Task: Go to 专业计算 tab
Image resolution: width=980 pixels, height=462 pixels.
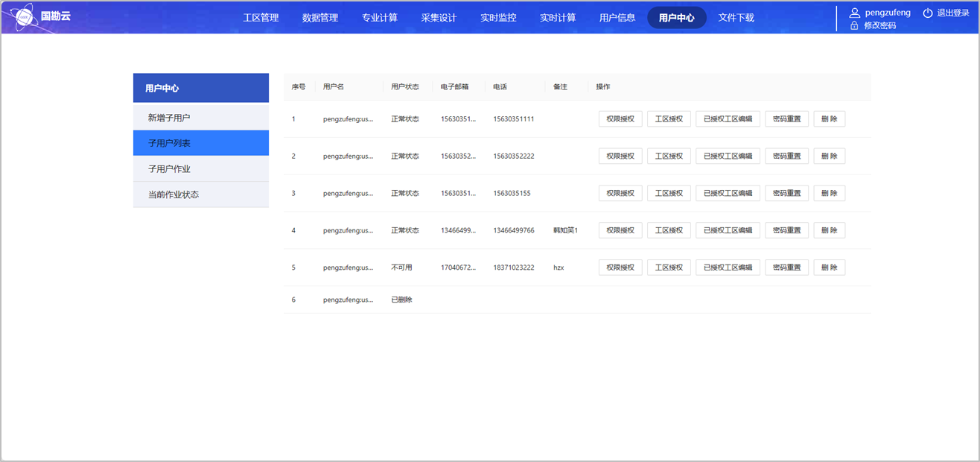Action: (x=380, y=17)
